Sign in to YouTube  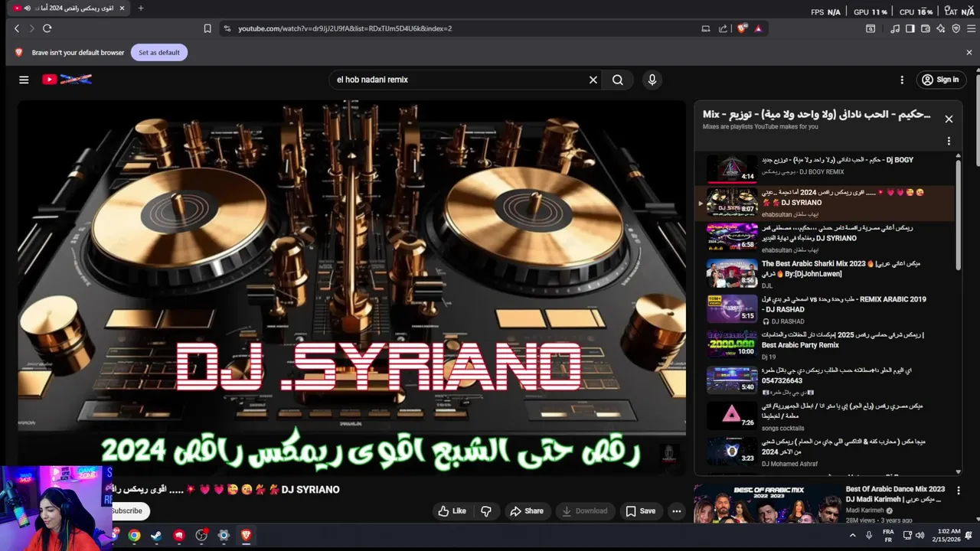click(941, 80)
